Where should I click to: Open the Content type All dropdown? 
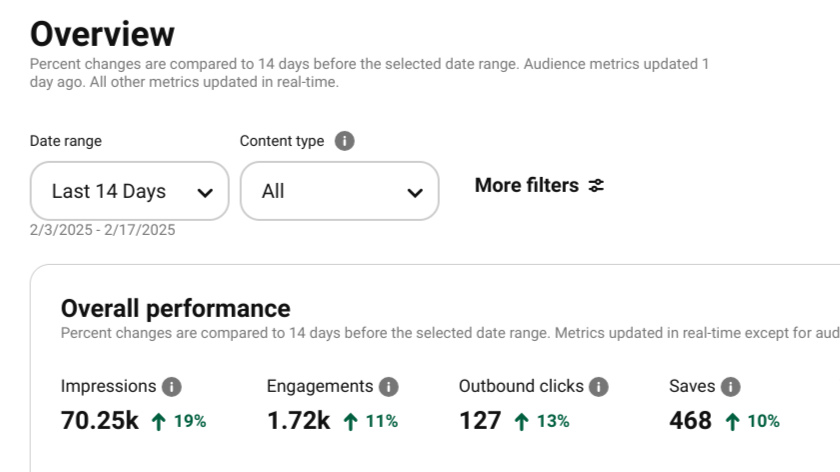[x=340, y=191]
